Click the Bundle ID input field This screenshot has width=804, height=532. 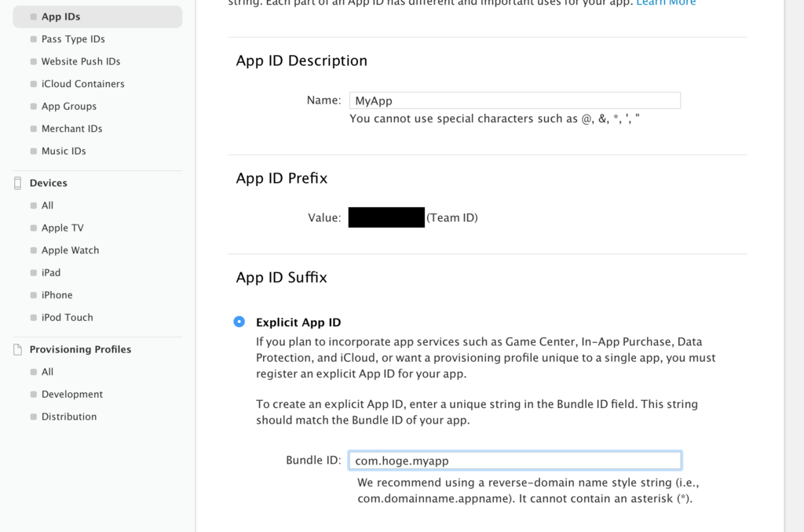click(515, 461)
